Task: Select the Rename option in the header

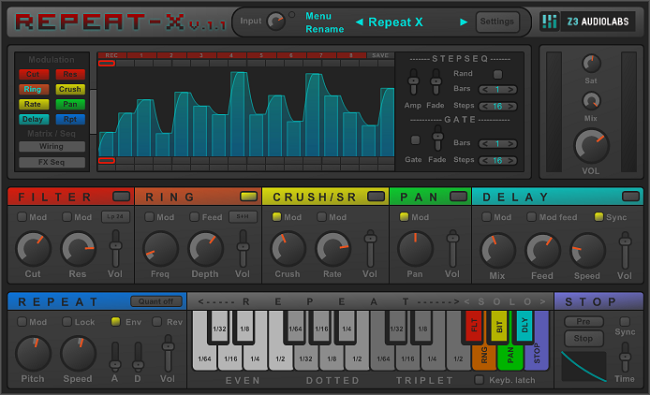Action: click(x=325, y=29)
